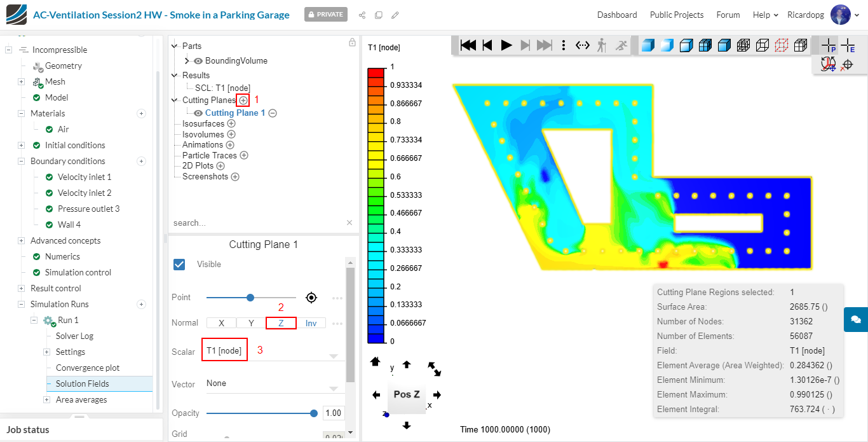Screen dimensions: 868x442
Task: Add a new isovolume
Action: pos(231,134)
